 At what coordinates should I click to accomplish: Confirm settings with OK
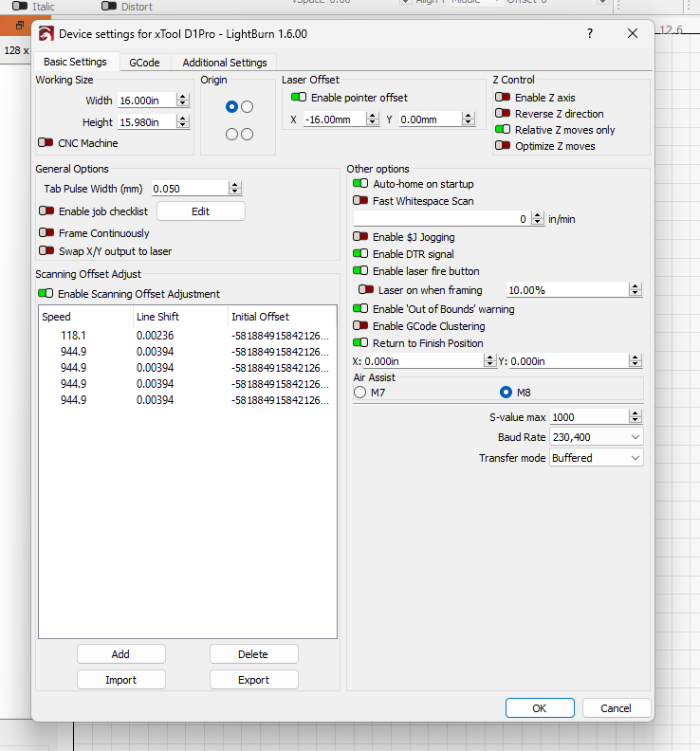click(540, 708)
